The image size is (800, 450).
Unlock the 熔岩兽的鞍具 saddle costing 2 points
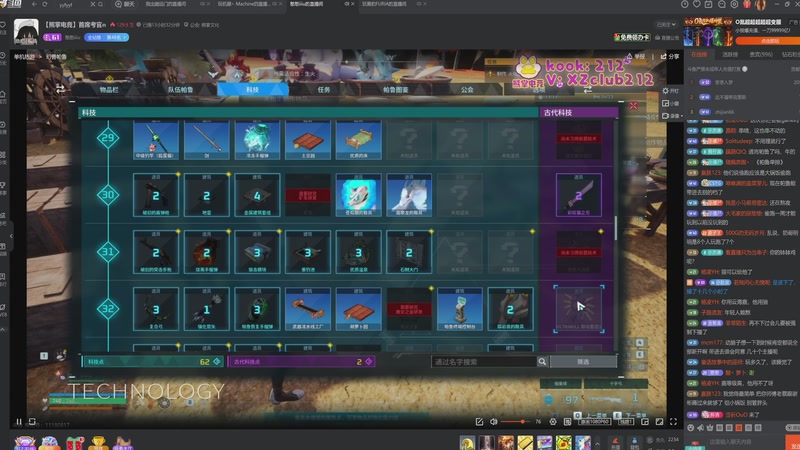click(510, 309)
